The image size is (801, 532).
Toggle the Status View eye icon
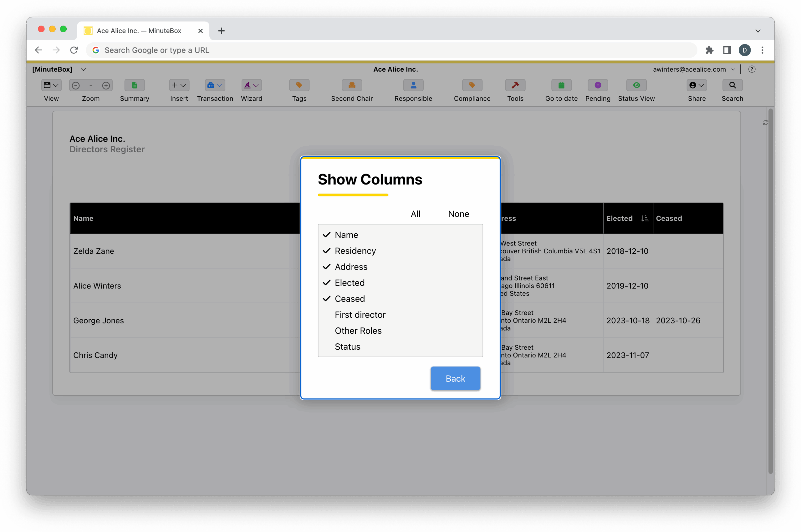(x=636, y=85)
